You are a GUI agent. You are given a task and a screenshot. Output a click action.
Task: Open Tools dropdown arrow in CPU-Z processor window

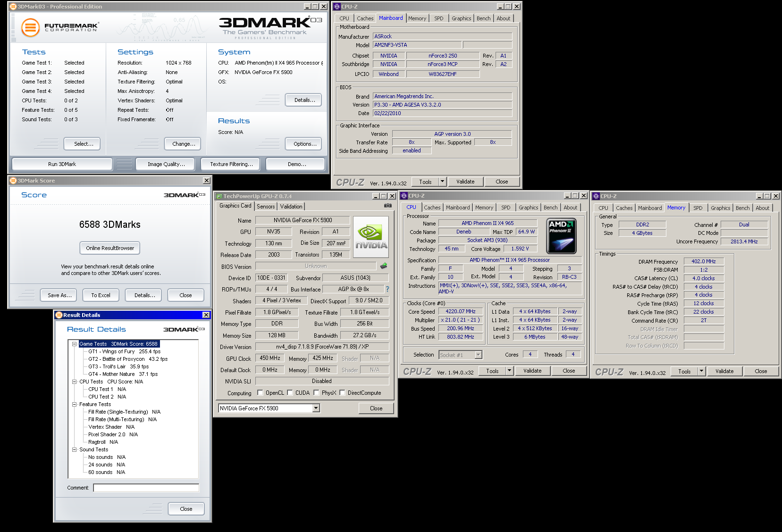coord(509,371)
